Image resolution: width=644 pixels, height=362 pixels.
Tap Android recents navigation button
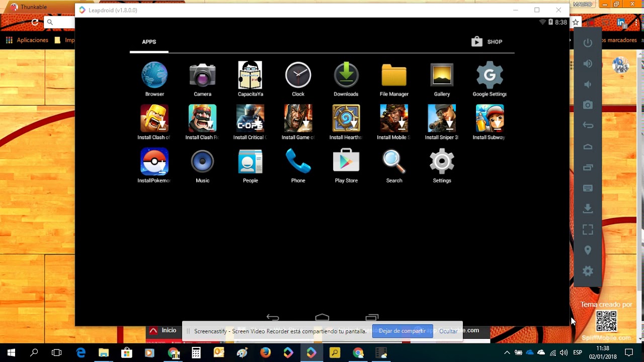tap(372, 317)
